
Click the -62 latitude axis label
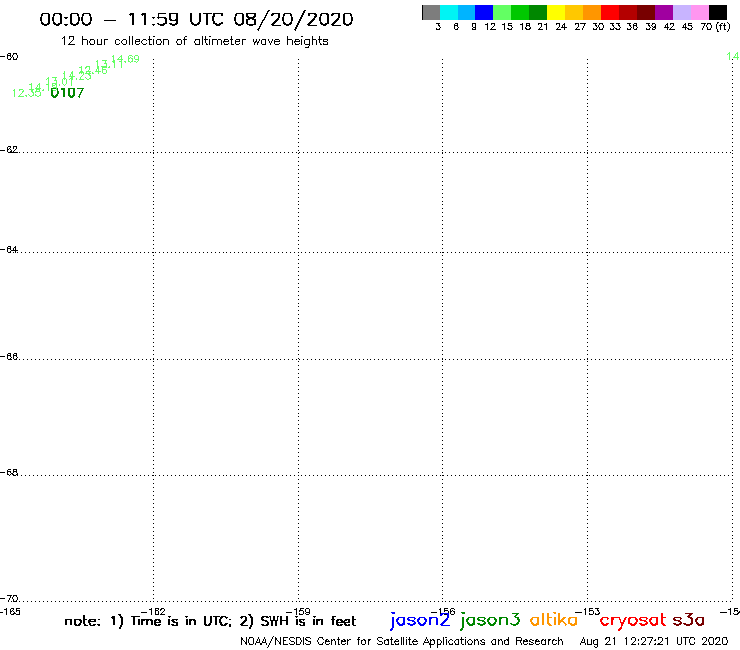click(x=9, y=150)
